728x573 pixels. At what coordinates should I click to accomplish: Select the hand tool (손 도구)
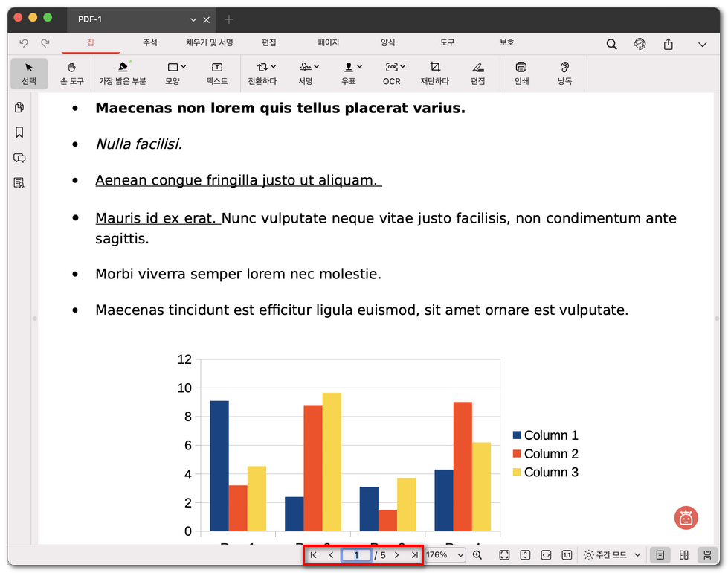click(72, 73)
